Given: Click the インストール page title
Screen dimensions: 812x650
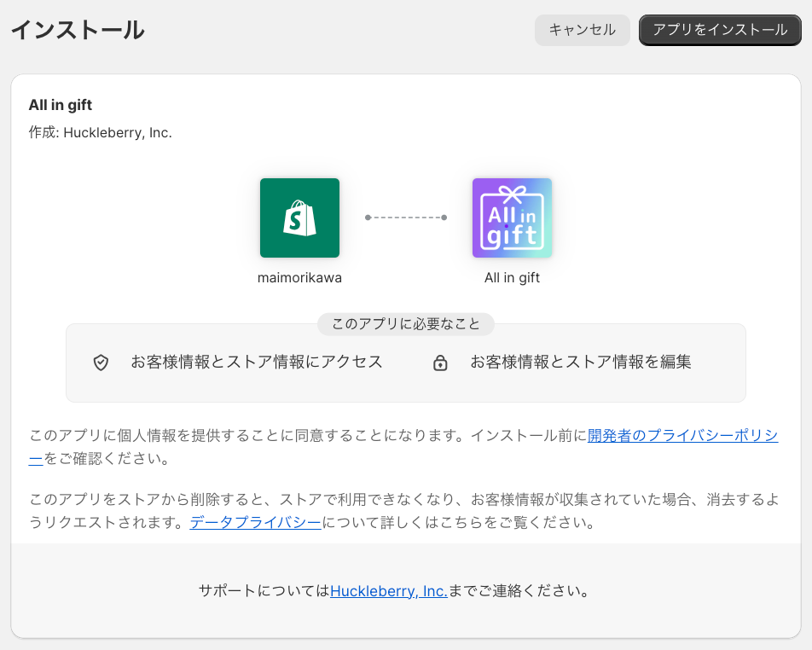Looking at the screenshot, I should [x=78, y=30].
